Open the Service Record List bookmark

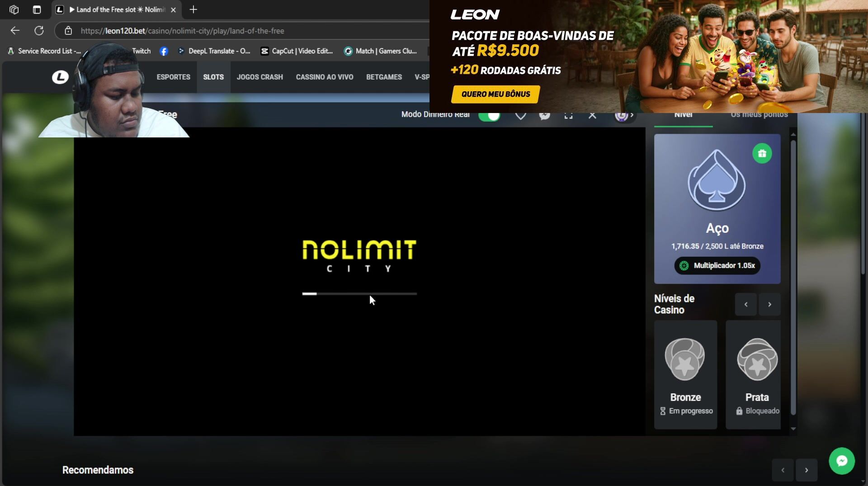(x=44, y=51)
